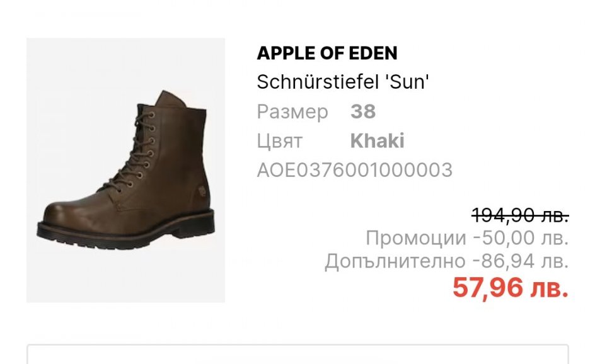Select the Khaki color value
Viewport: 595px width, 364px height.
tap(377, 140)
